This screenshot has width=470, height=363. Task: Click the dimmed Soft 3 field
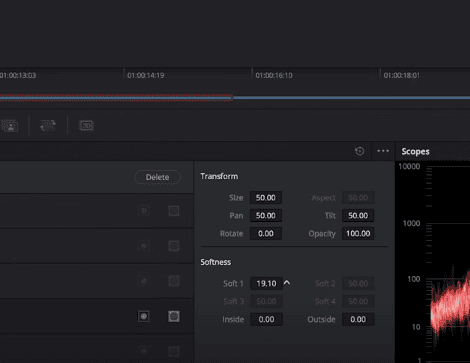266,301
